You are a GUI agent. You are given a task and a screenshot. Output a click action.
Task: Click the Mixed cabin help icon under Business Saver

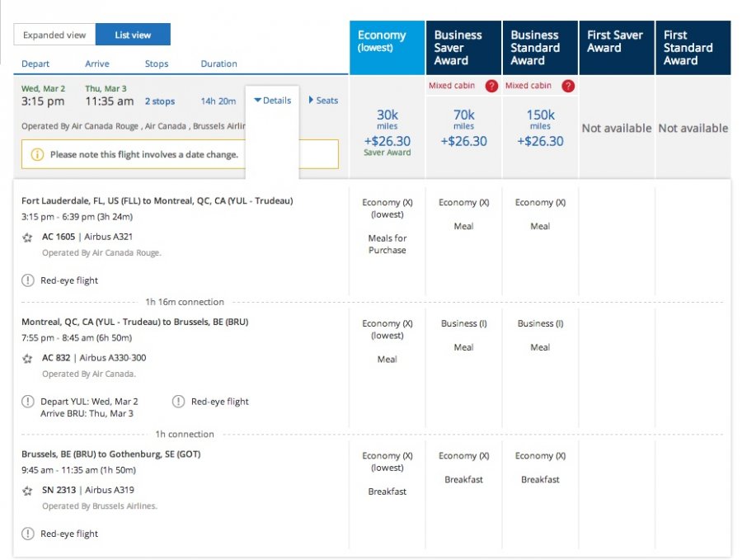[x=491, y=86]
